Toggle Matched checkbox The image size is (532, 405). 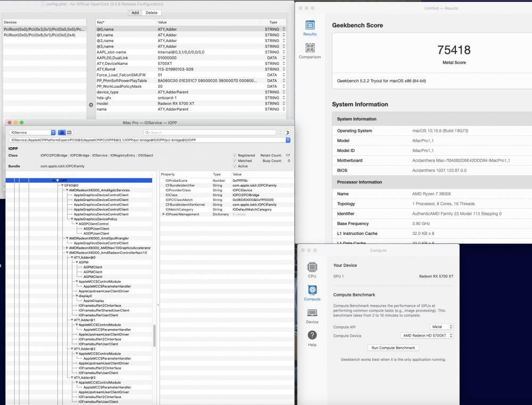[x=235, y=161]
